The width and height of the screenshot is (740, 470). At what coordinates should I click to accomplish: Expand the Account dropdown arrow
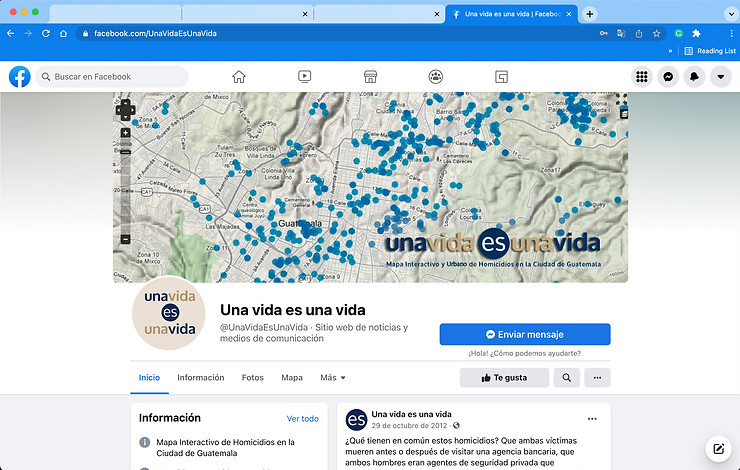[x=721, y=76]
